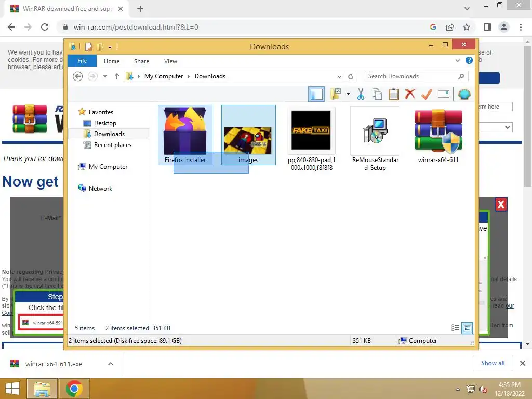532x399 pixels.
Task: Click the Chrome address bar URL
Action: (x=136, y=27)
